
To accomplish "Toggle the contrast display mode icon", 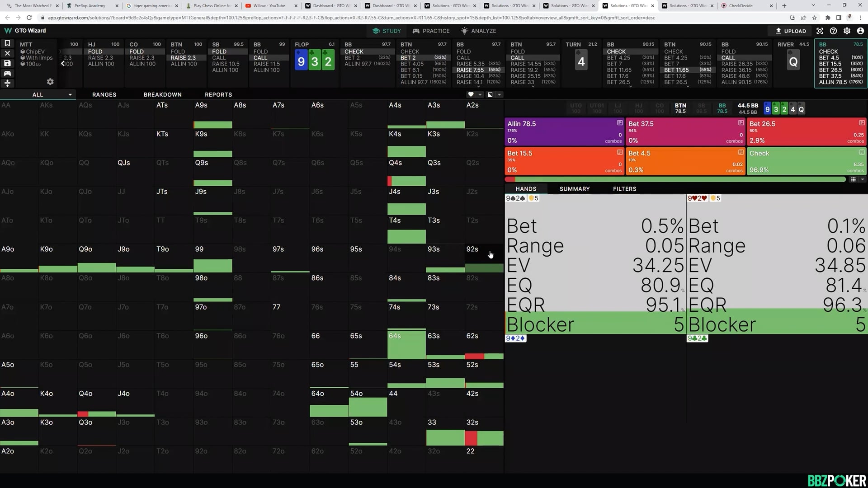I will [490, 94].
